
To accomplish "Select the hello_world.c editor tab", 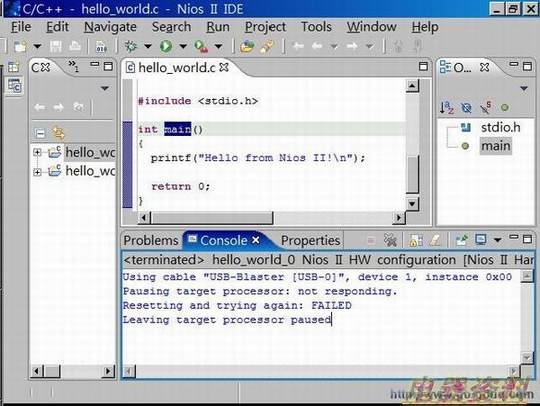I will point(176,67).
